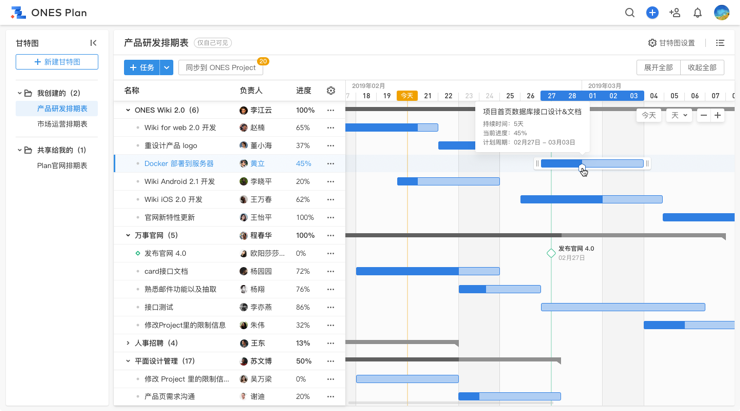
Task: Open the search icon in top bar
Action: point(629,13)
